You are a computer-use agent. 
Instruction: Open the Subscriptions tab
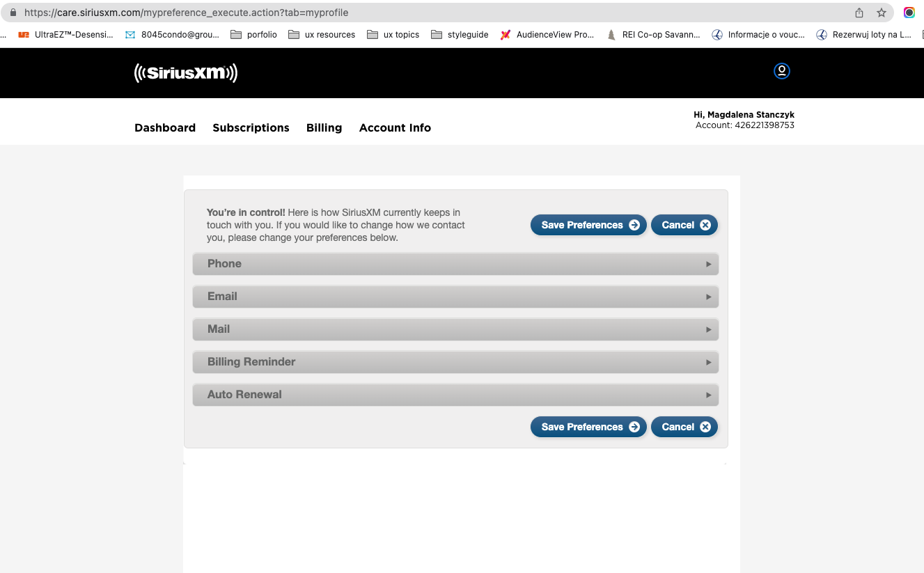click(251, 127)
